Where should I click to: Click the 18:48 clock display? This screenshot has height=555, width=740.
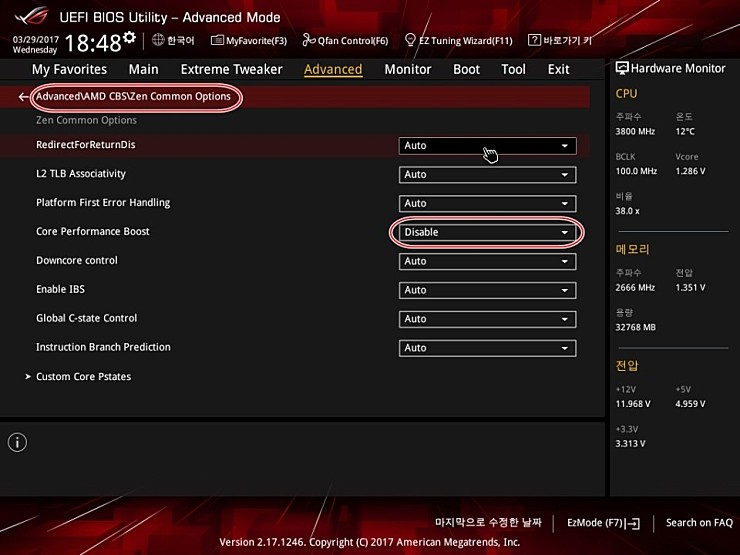pos(93,43)
